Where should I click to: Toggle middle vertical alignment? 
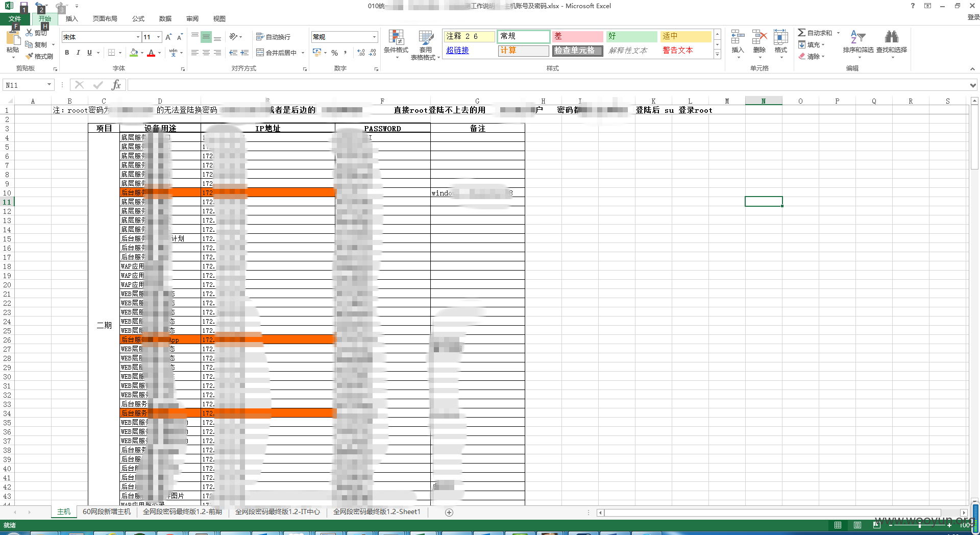206,37
